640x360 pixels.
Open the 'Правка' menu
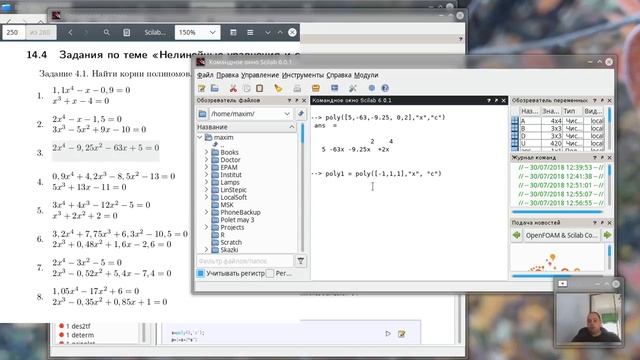[227, 75]
